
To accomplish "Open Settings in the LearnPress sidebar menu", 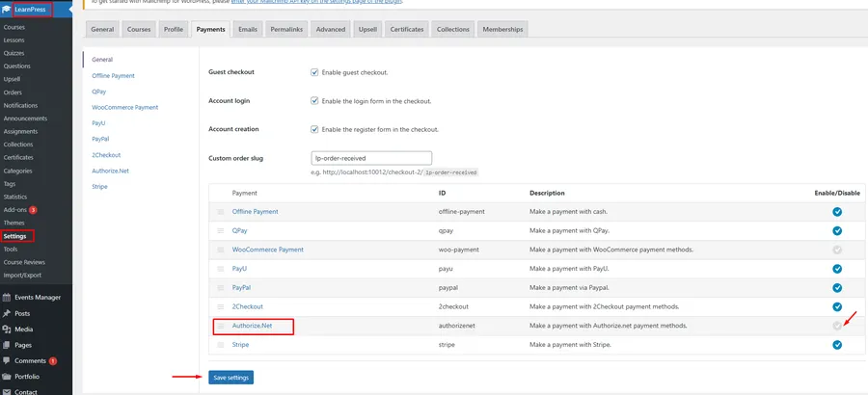I will 15,236.
